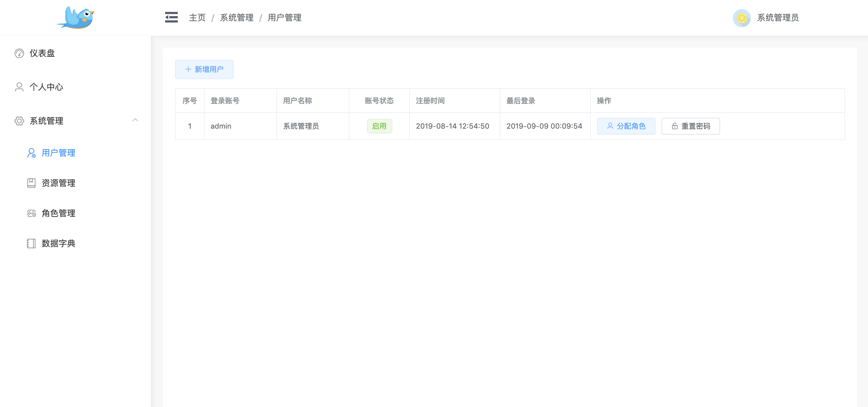868x407 pixels.
Task: Click the dashboard gauge icon
Action: [x=19, y=53]
